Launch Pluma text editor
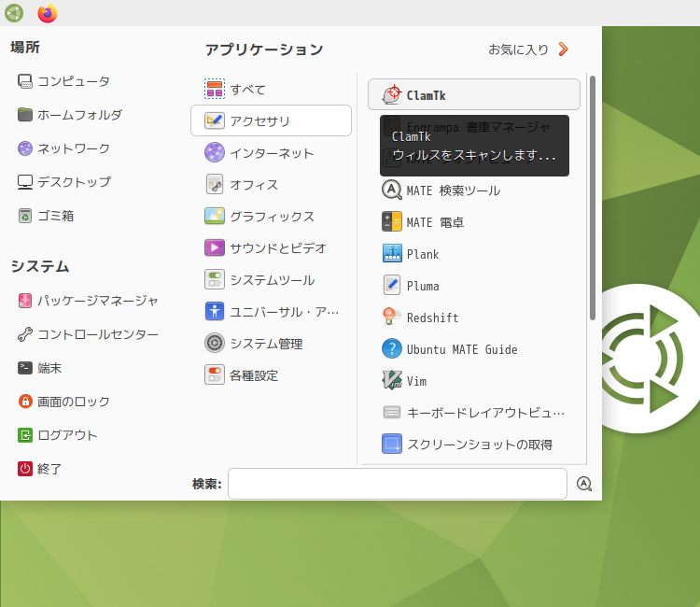 click(473, 286)
